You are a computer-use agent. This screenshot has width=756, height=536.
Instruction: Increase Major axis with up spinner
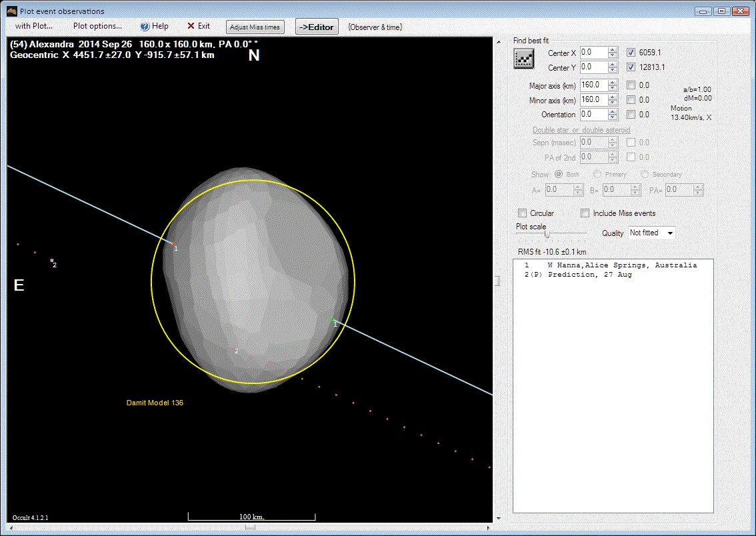(612, 83)
